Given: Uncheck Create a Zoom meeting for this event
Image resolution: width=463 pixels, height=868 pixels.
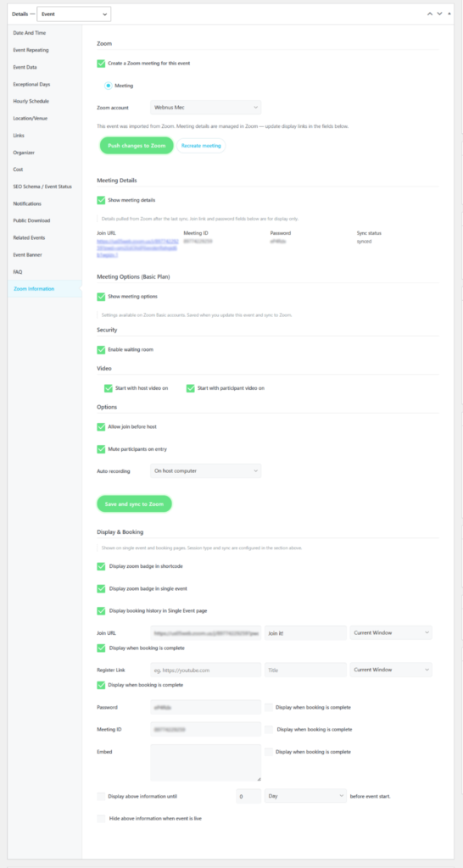Looking at the screenshot, I should (101, 64).
